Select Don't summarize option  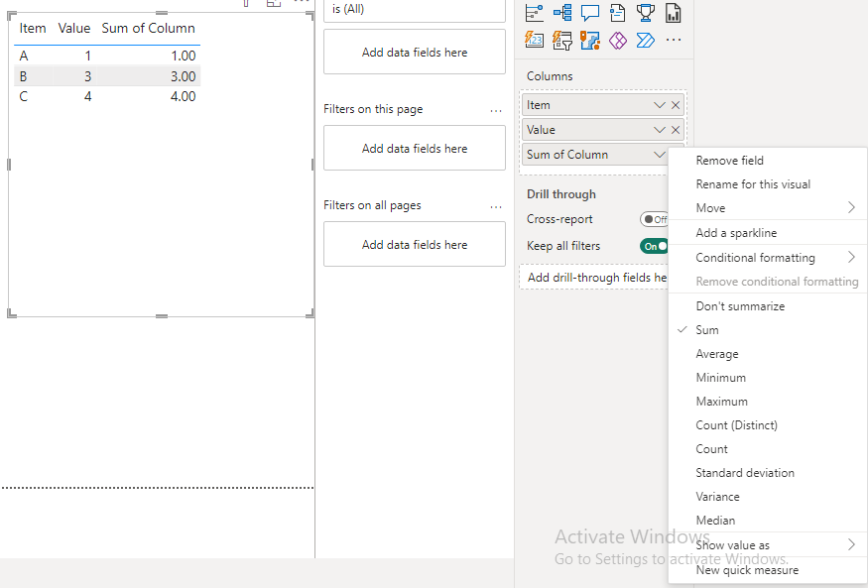(x=767, y=305)
